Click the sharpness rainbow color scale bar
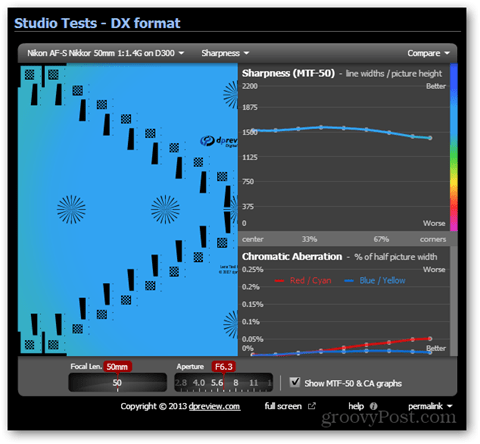This screenshot has height=444, width=480. 454,147
